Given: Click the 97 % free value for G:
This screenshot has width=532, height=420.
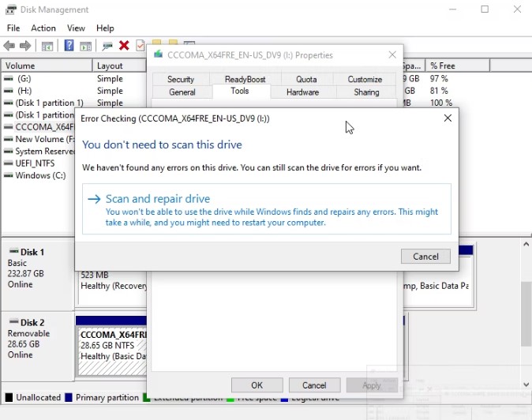Looking at the screenshot, I should 439,79.
